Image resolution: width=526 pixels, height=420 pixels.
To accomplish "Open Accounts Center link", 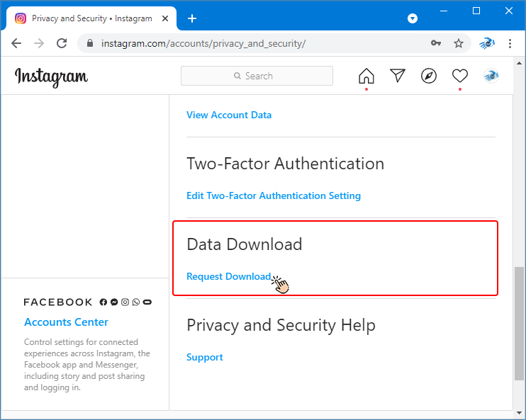I will coord(66,322).
